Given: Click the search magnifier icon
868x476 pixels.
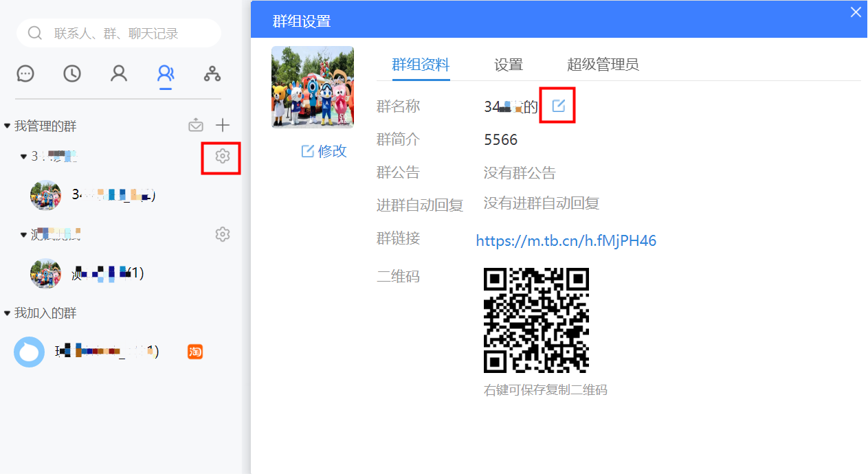Looking at the screenshot, I should pos(34,33).
